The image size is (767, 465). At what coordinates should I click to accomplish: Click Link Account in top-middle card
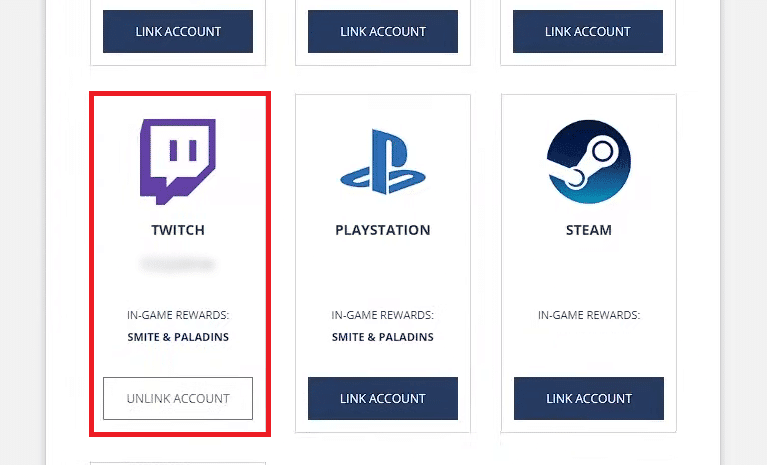pyautogui.click(x=383, y=31)
